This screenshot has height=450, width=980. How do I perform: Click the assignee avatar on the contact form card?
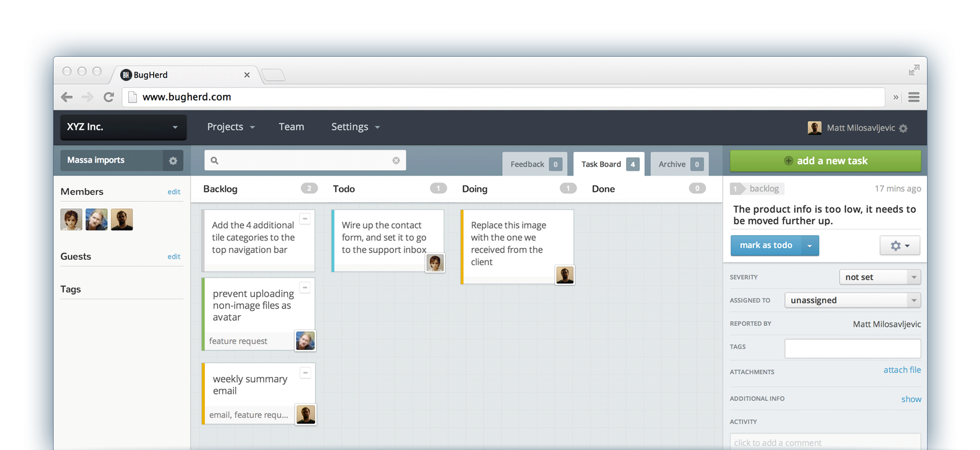(435, 263)
